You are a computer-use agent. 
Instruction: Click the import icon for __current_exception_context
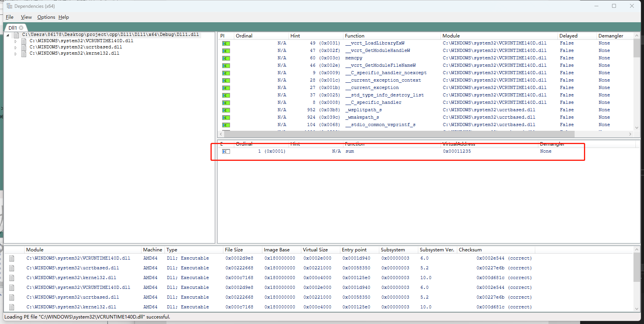coord(226,80)
